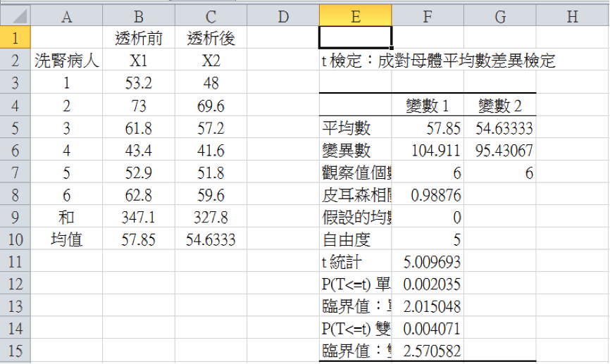The image size is (610, 364).
Task: Select the 洗腎病人 label cell
Action: point(66,61)
